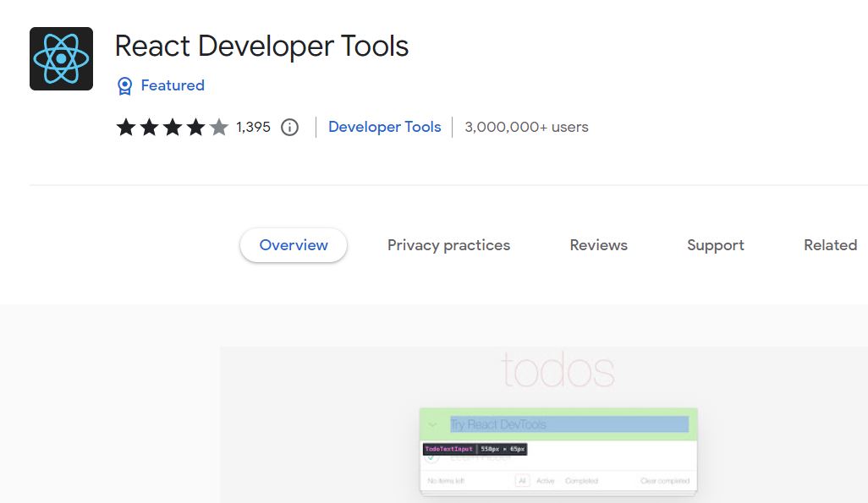868x503 pixels.
Task: Click the Clear completed link in preview
Action: click(x=665, y=481)
